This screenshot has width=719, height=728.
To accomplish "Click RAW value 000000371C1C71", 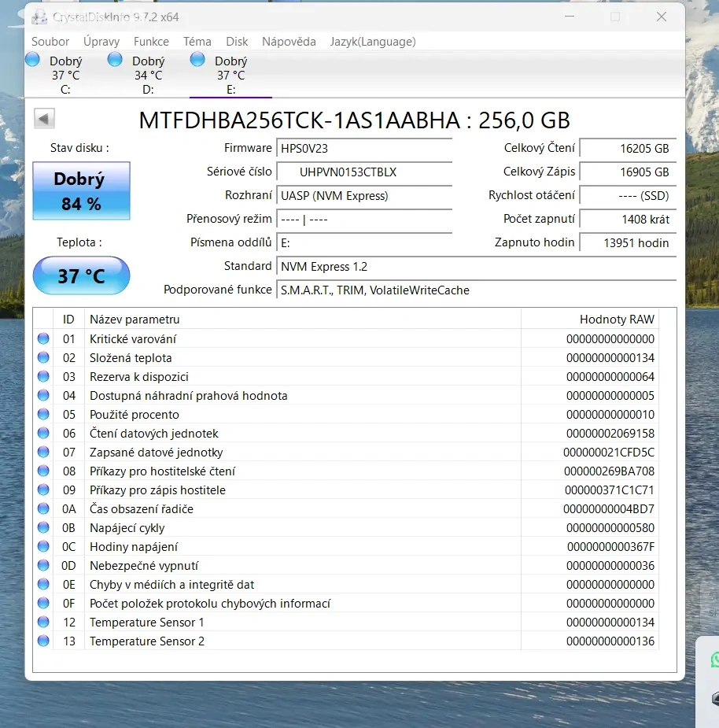I will point(609,490).
